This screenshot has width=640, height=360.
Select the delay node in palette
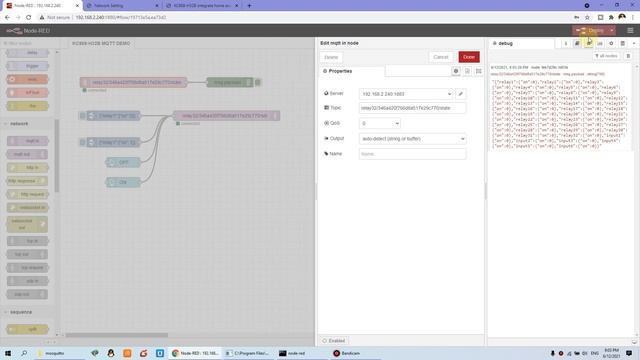[28, 53]
